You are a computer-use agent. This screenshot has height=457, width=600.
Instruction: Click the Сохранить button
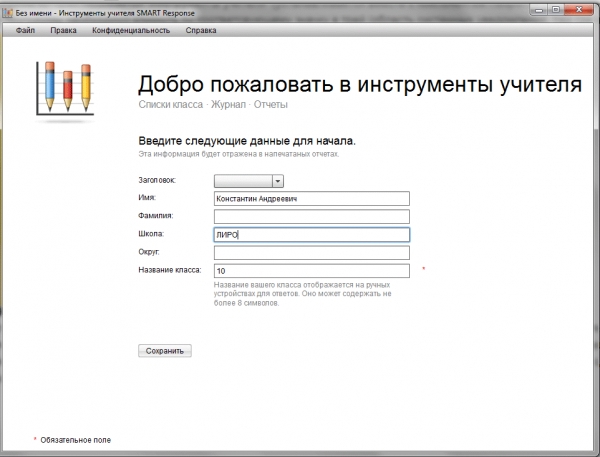pos(165,351)
